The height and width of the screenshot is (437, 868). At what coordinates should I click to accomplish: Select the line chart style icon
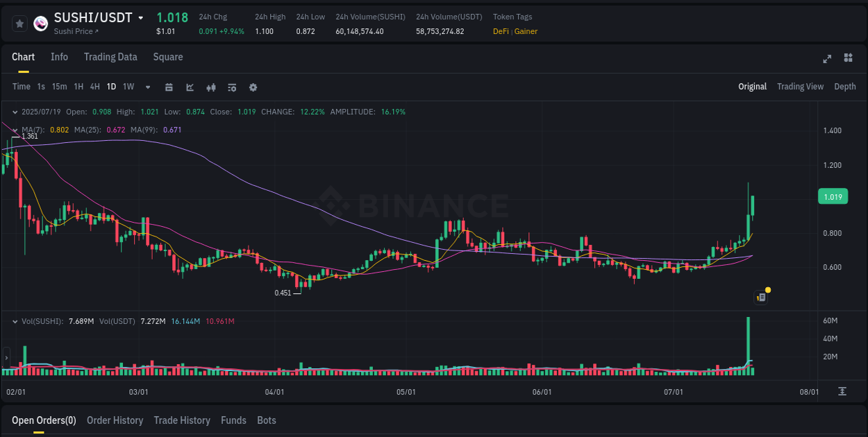tap(190, 87)
